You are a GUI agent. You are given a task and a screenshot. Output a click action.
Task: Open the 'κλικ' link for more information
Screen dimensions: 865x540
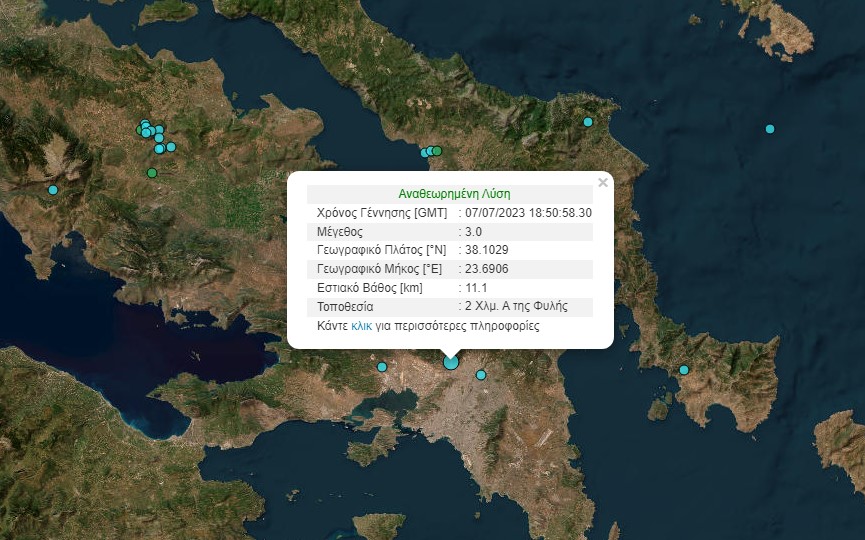point(362,326)
